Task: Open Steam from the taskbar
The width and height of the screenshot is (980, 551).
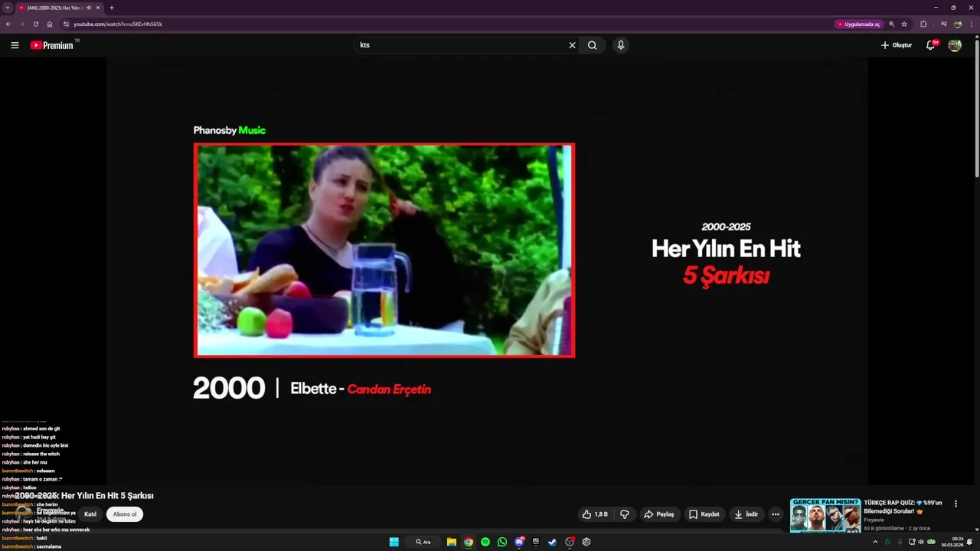Action: click(553, 542)
